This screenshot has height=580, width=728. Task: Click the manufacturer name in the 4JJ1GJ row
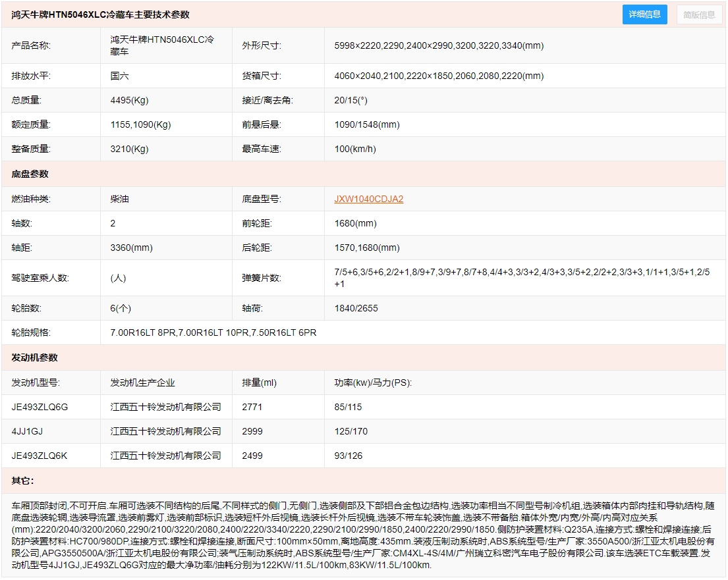coord(166,431)
